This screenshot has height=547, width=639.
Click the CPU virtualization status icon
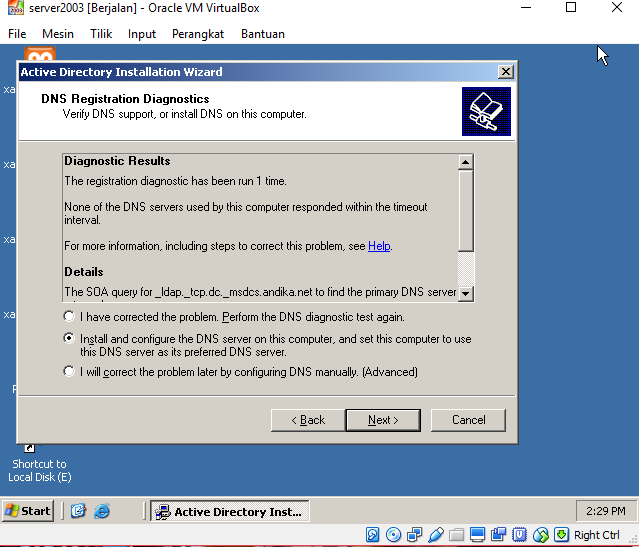519,534
